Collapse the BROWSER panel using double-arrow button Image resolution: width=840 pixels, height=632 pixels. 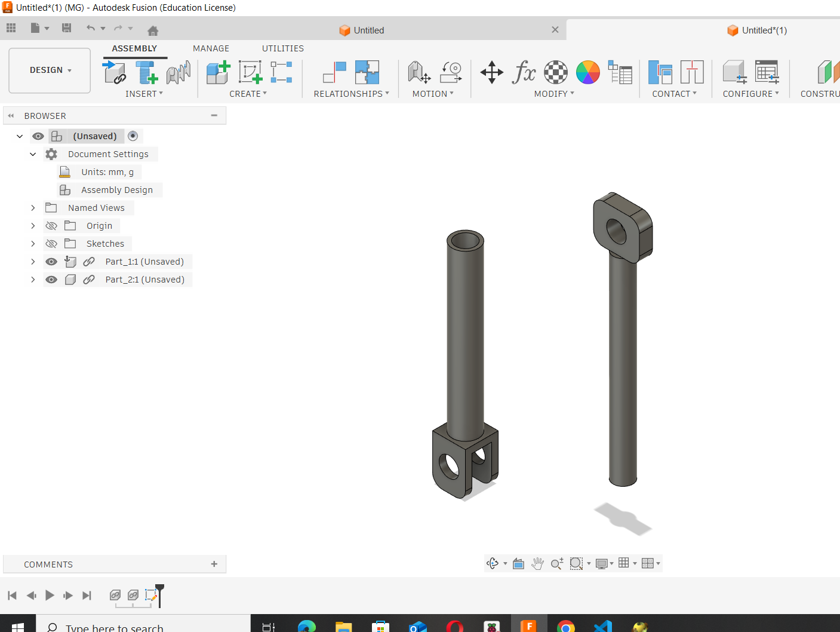click(x=11, y=116)
